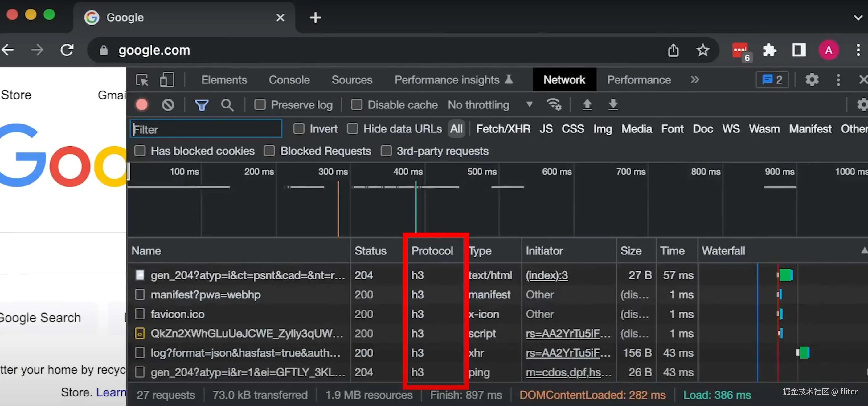
Task: Toggle the device toolbar icon
Action: [x=167, y=80]
